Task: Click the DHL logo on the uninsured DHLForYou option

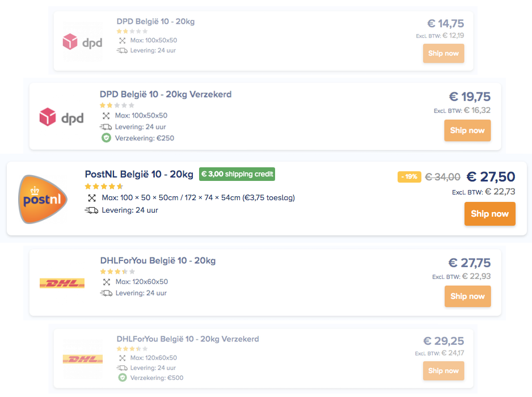Action: pos(62,283)
